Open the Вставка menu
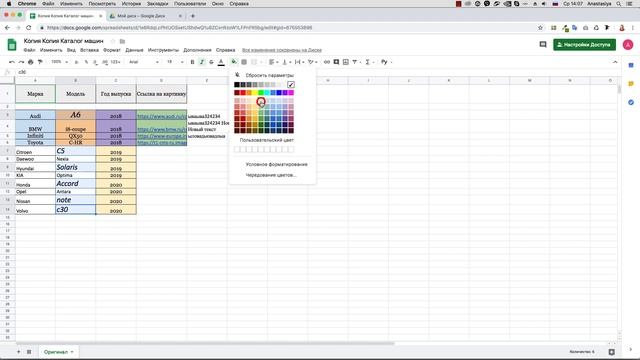This screenshot has width=640, height=360. pos(89,50)
